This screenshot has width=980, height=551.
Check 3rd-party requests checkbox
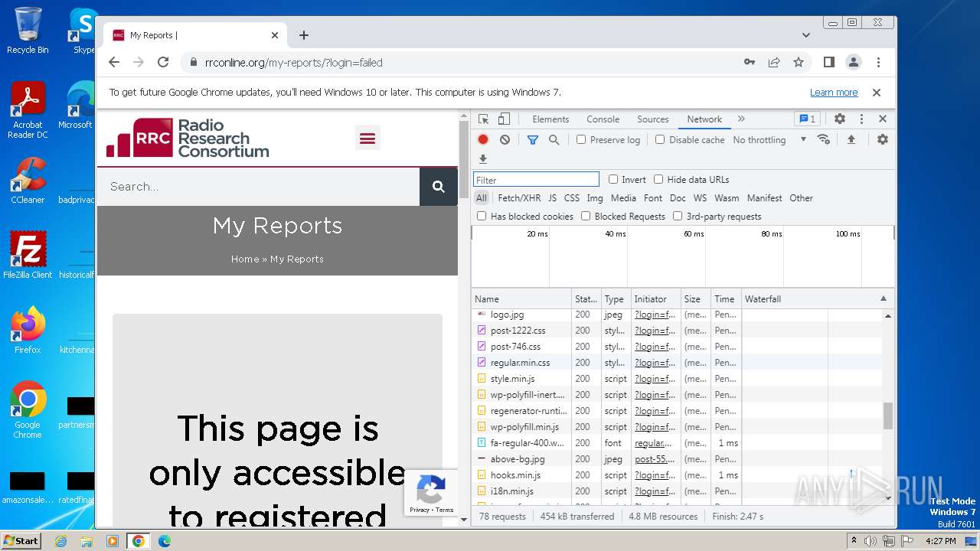tap(678, 217)
